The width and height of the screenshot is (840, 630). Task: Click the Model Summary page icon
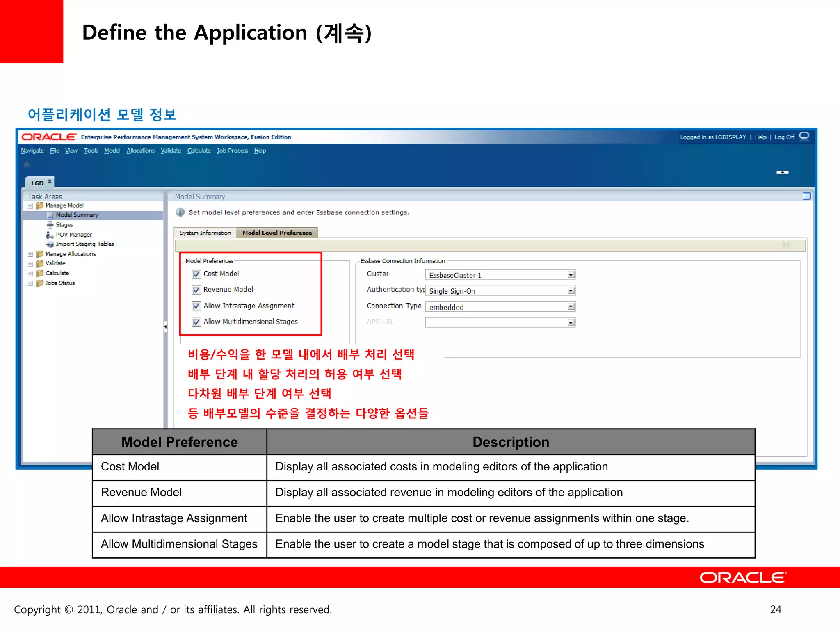pyautogui.click(x=50, y=215)
